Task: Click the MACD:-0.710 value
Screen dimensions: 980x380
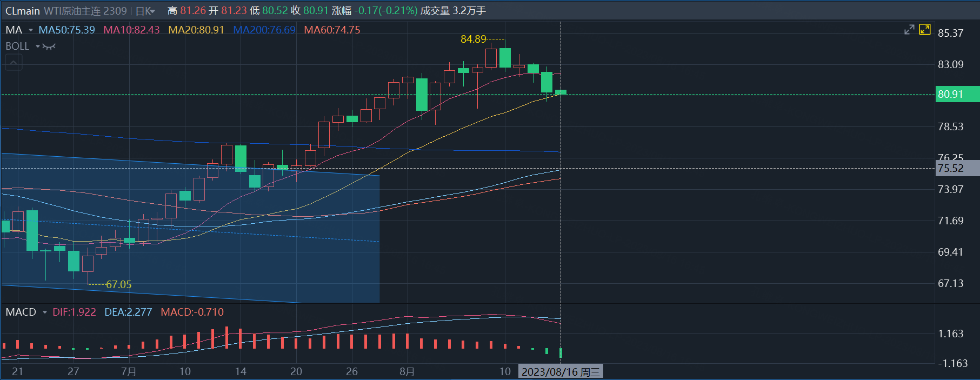Action: pyautogui.click(x=192, y=312)
